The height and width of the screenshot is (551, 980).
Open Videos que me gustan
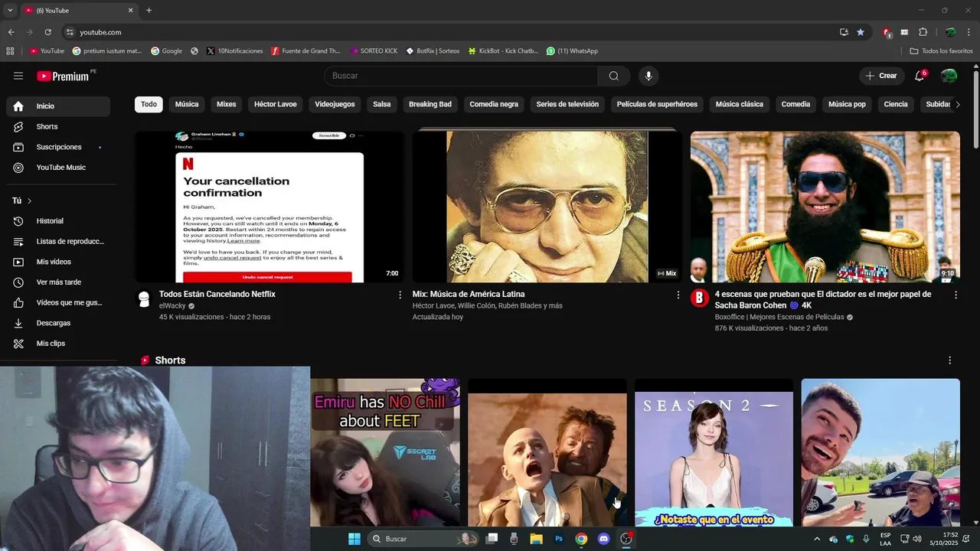click(58, 302)
